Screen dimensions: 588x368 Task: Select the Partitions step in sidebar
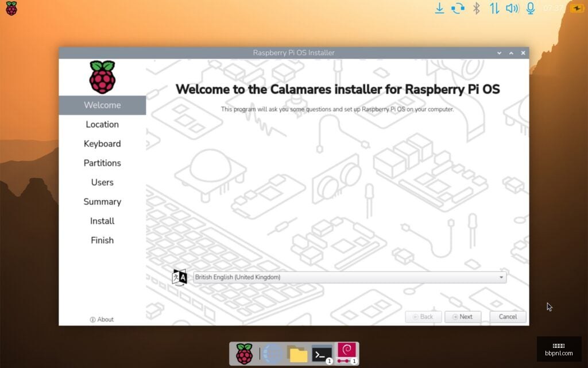102,163
